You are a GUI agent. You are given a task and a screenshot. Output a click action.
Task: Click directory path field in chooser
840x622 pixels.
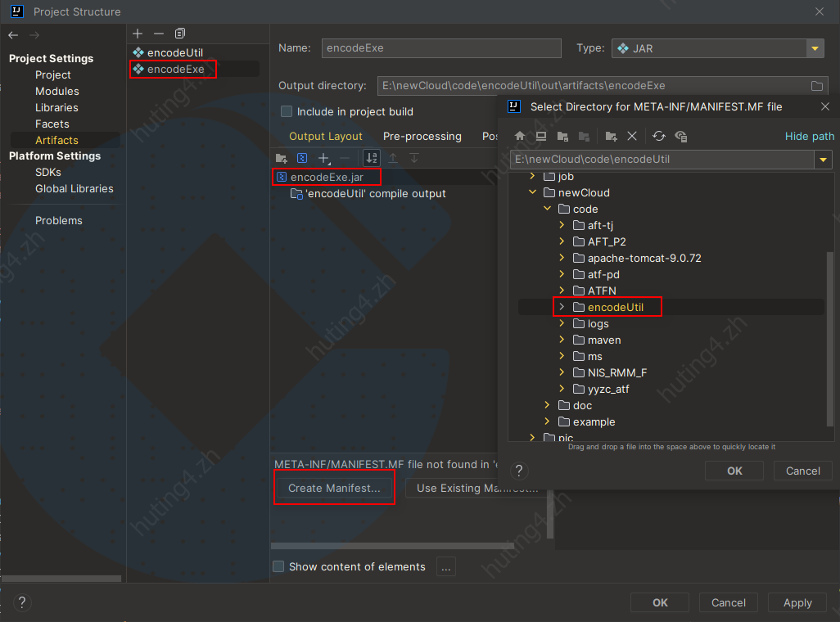(662, 159)
